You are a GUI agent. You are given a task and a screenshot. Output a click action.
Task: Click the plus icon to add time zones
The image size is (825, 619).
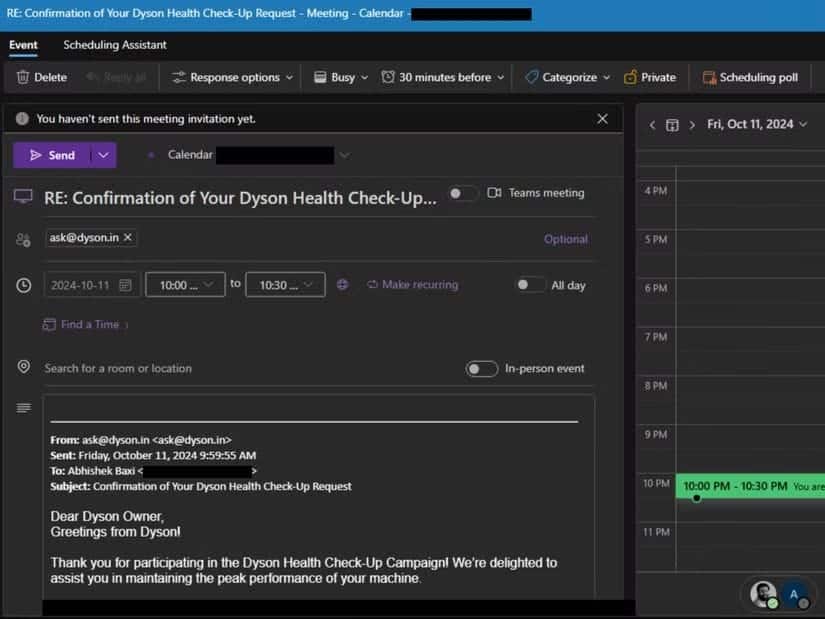[x=342, y=284]
